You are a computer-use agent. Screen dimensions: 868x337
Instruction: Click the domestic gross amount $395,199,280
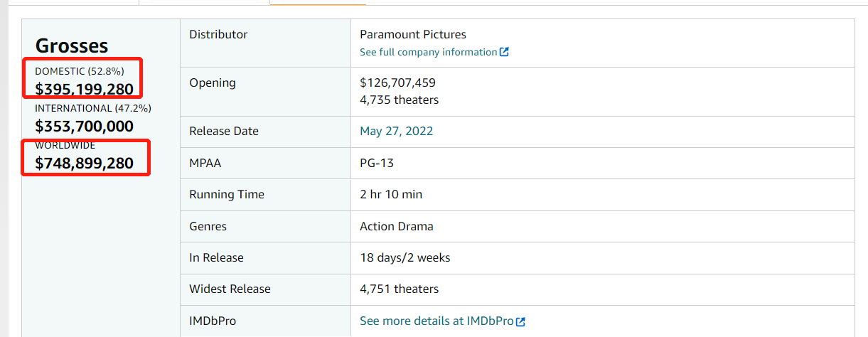[x=84, y=89]
